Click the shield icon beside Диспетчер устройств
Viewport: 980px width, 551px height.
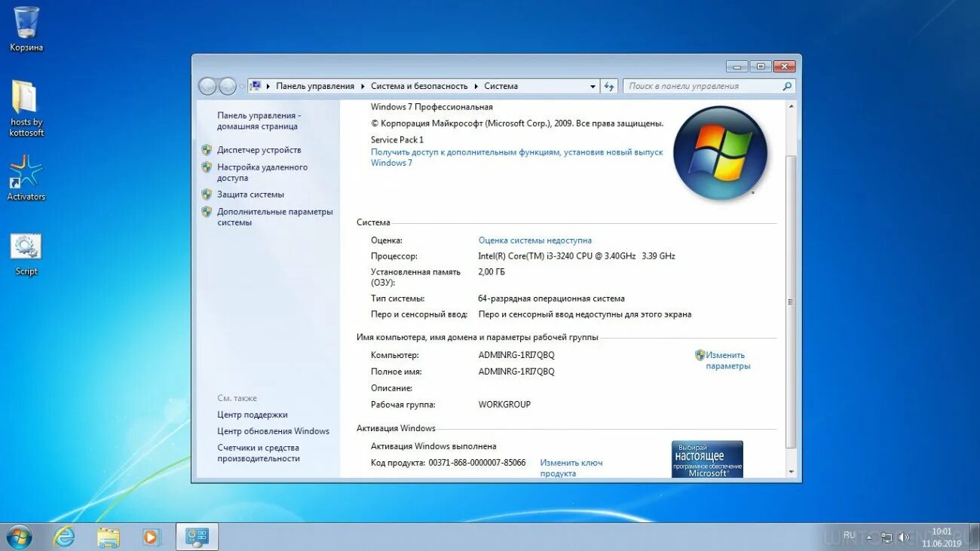click(207, 149)
